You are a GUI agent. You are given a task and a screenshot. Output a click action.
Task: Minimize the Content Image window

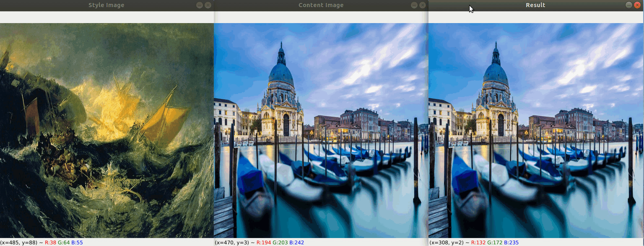pyautogui.click(x=414, y=5)
